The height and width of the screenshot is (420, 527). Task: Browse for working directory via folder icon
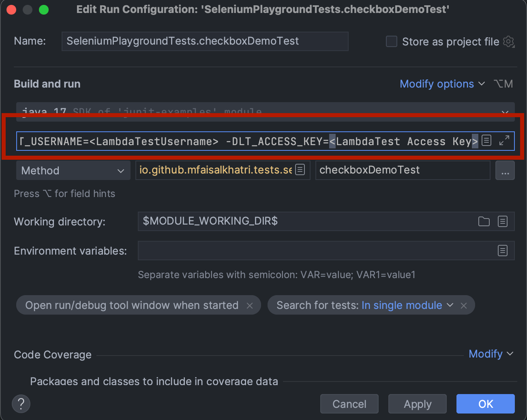click(x=484, y=221)
